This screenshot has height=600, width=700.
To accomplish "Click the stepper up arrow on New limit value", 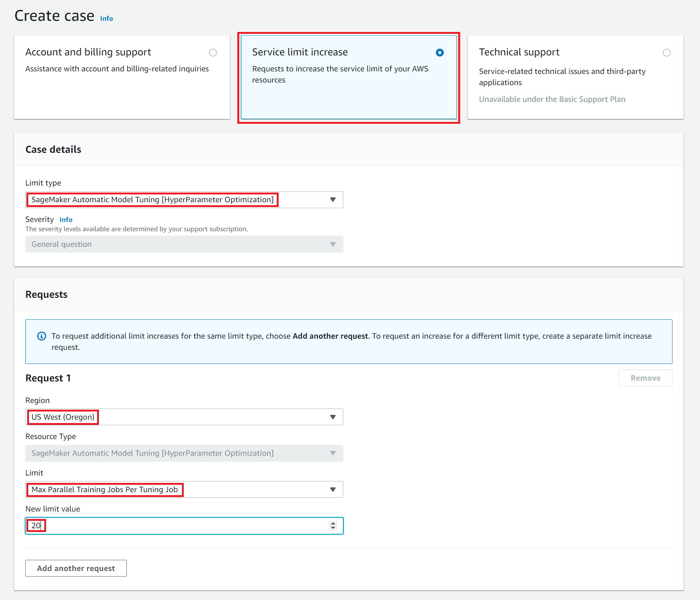I will click(333, 523).
